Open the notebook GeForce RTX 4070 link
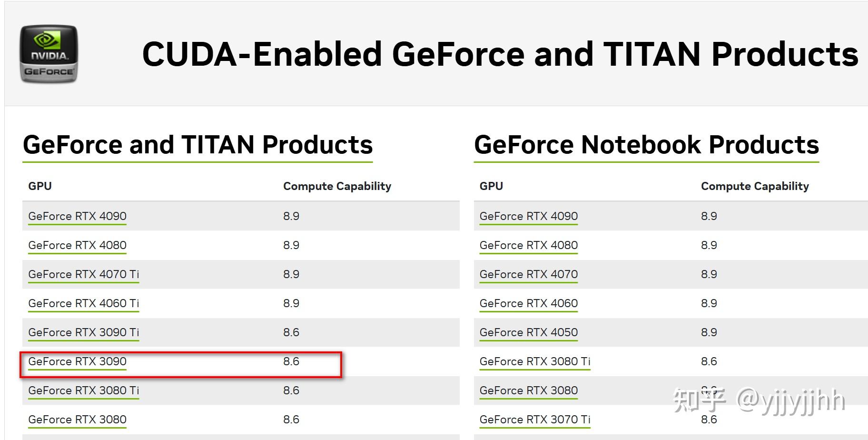 pos(528,274)
